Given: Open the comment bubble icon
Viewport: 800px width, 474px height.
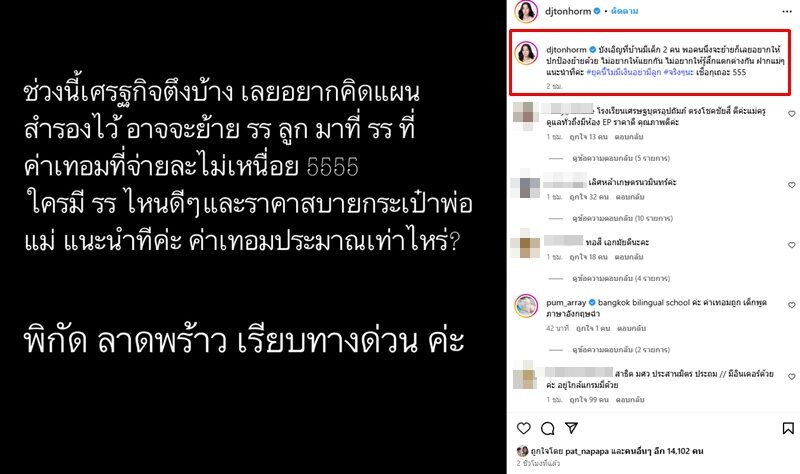Looking at the screenshot, I should click(547, 428).
